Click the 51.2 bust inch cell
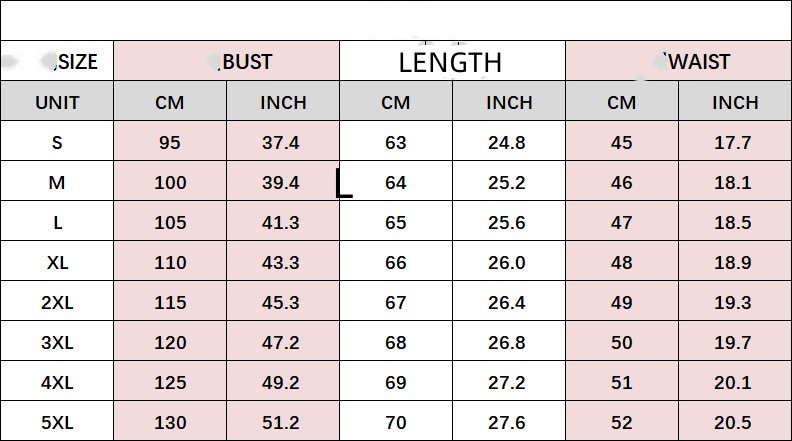The height and width of the screenshot is (441, 792). tap(281, 422)
